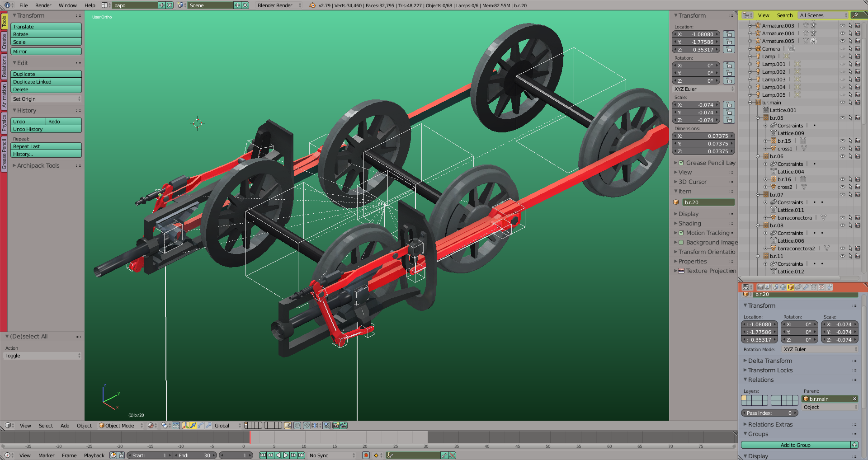The height and width of the screenshot is (460, 868).
Task: Toggle Grease Pencil Layers checkbox
Action: click(681, 163)
